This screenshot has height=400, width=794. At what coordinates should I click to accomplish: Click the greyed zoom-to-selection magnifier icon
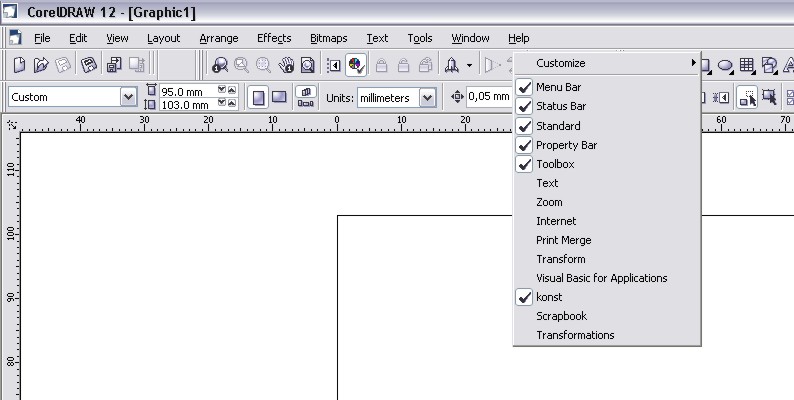[241, 65]
